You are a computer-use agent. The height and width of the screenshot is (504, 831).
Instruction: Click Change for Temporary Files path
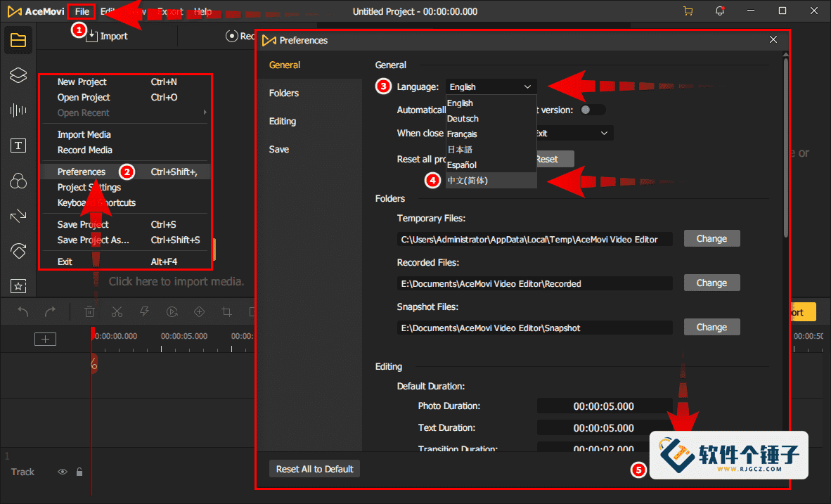pos(711,239)
